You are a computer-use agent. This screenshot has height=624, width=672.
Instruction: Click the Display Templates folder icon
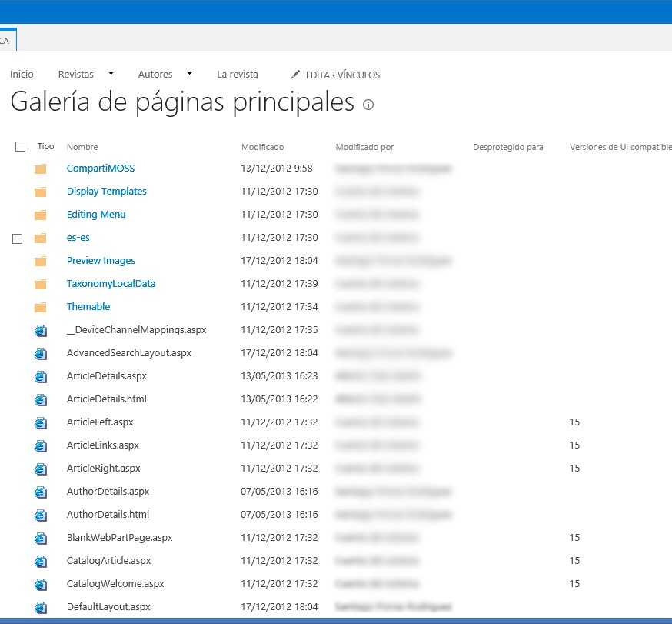pyautogui.click(x=41, y=192)
